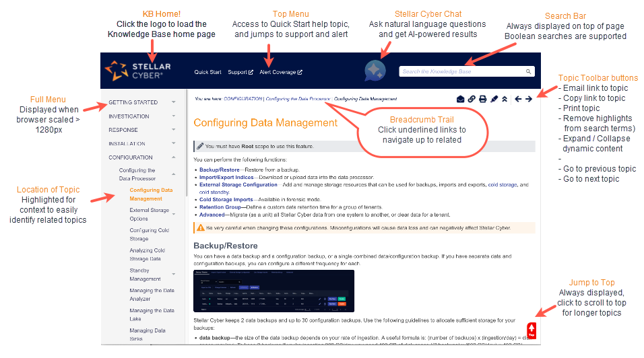Open Quick Start in top menu
The width and height of the screenshot is (644, 358).
pyautogui.click(x=207, y=72)
